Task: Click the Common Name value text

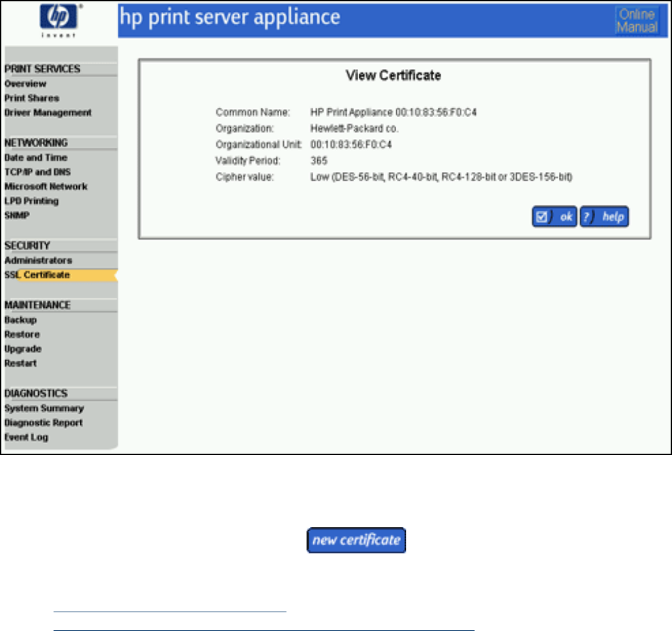Action: click(x=394, y=112)
